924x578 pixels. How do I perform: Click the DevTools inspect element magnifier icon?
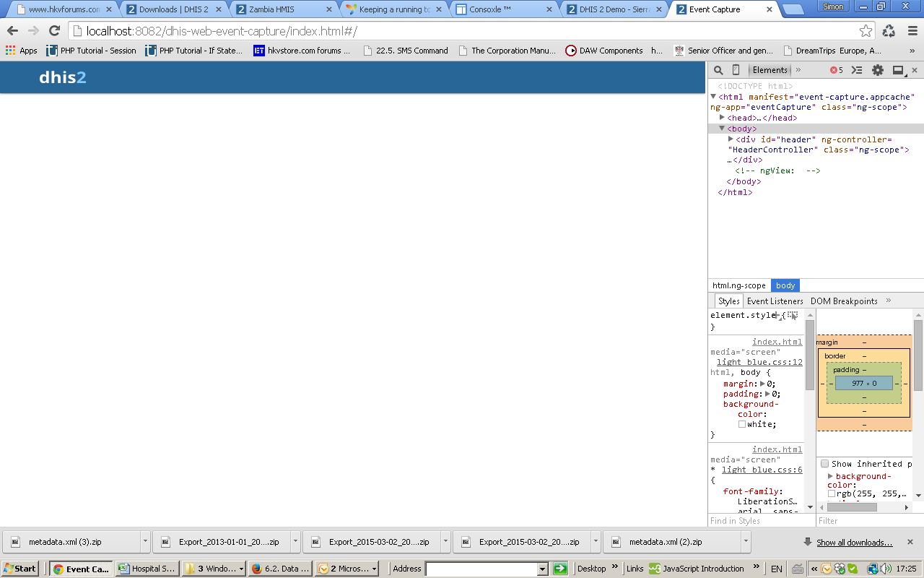718,70
